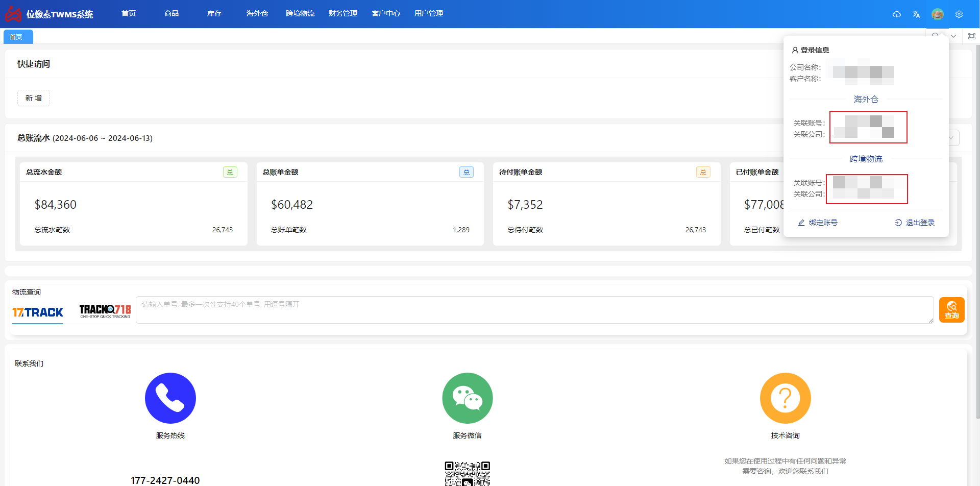The width and height of the screenshot is (980, 486).
Task: Toggle fullscreen icon at tab bar right
Action: click(x=972, y=36)
